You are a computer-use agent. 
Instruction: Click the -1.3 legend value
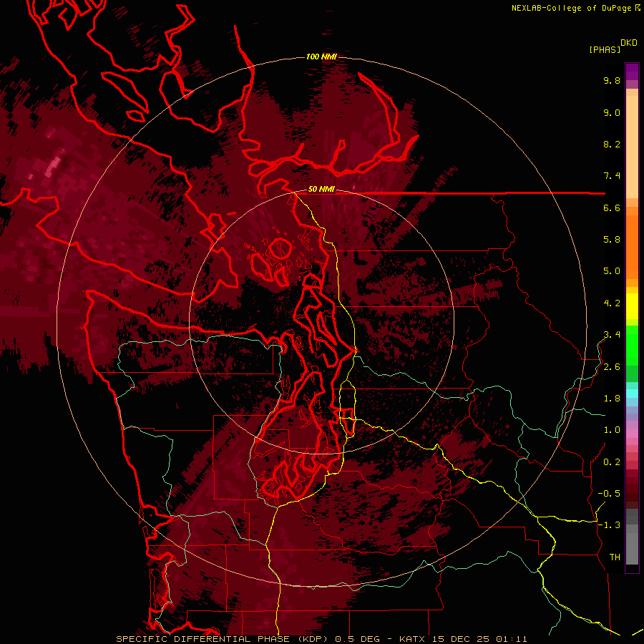click(609, 525)
